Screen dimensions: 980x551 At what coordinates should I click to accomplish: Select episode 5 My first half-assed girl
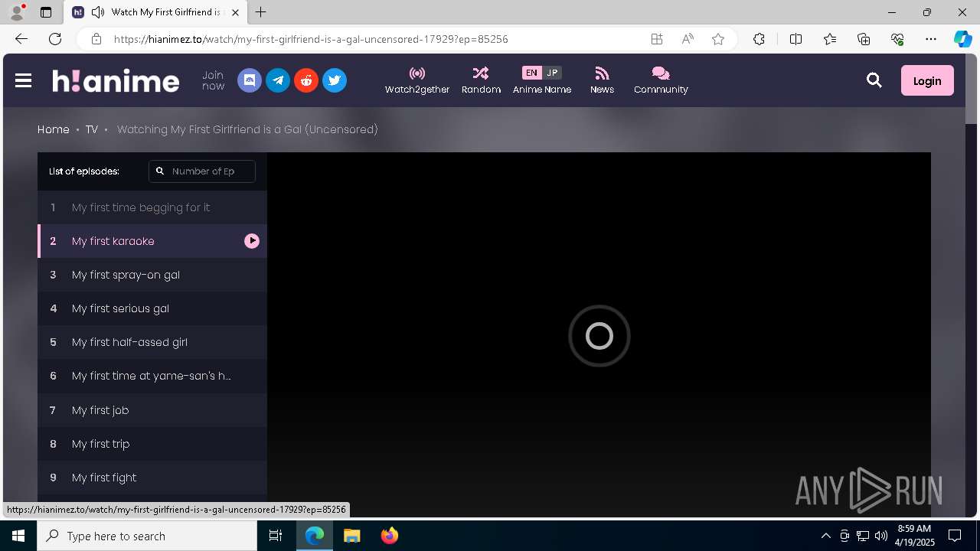(x=152, y=342)
